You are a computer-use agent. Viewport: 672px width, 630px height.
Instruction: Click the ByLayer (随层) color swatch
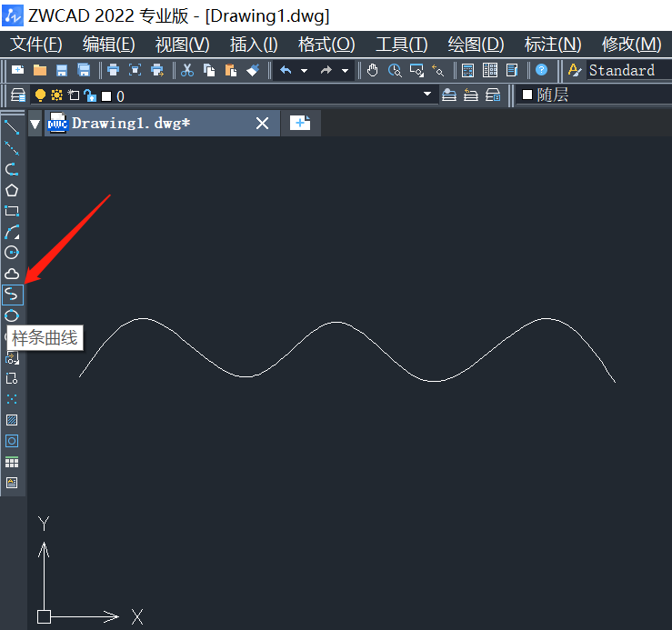(x=527, y=95)
